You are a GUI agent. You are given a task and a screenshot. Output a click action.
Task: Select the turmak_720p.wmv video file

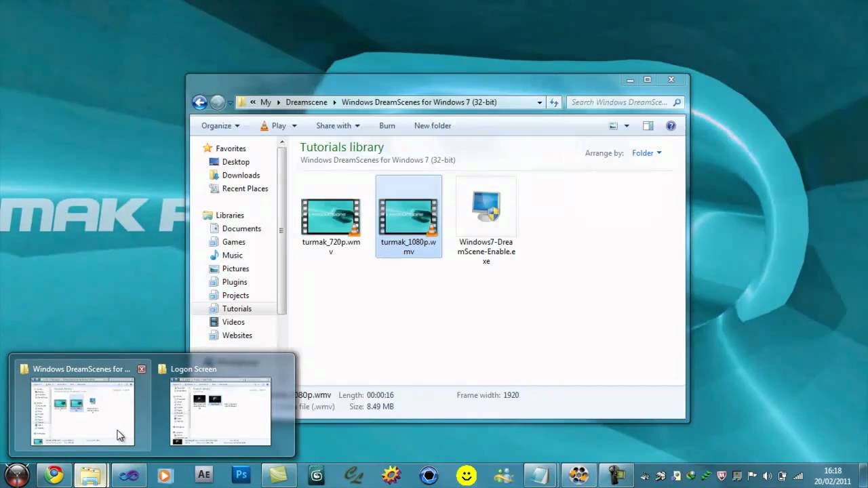pyautogui.click(x=331, y=217)
